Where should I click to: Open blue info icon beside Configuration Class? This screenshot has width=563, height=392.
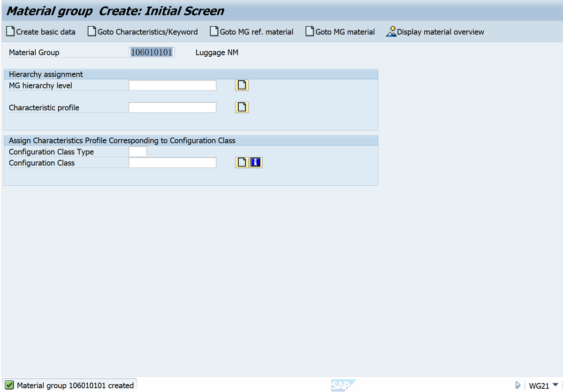[256, 163]
